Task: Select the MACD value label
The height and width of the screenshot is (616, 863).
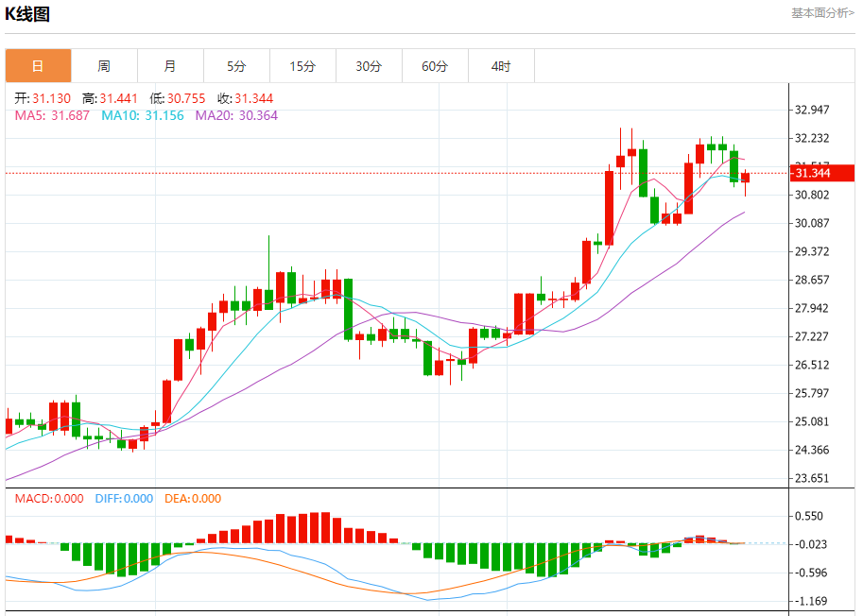Action: (48, 499)
